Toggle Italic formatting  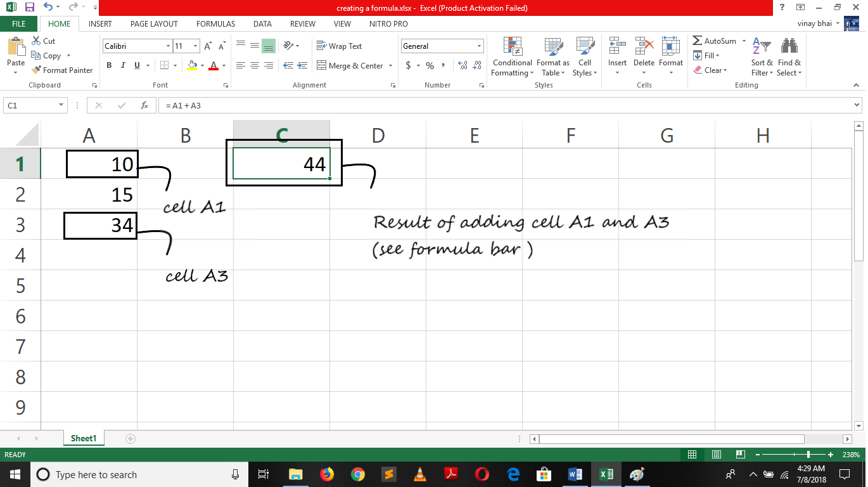(x=122, y=65)
